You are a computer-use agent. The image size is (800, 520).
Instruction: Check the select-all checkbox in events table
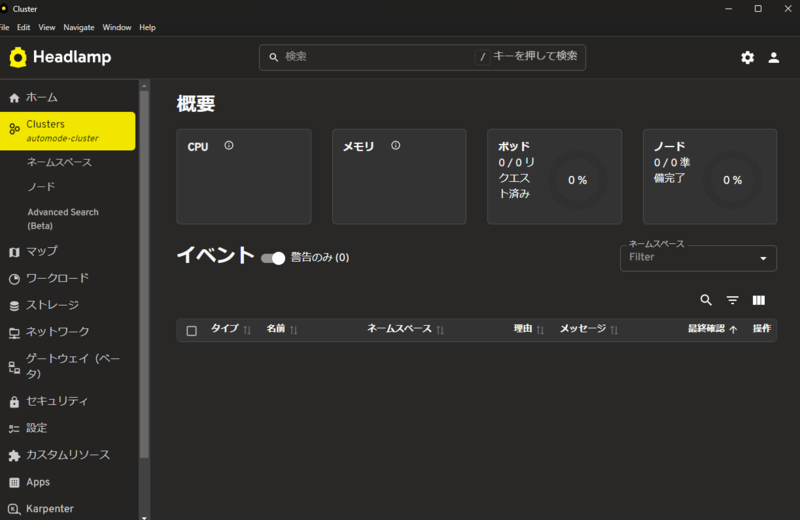pyautogui.click(x=192, y=331)
